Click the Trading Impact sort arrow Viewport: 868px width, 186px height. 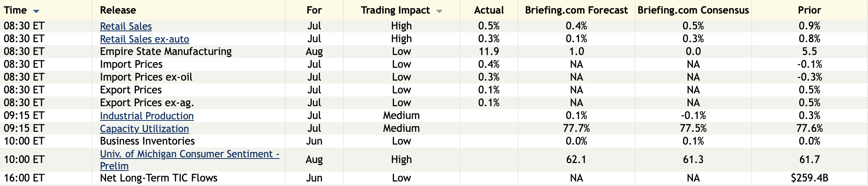click(439, 11)
